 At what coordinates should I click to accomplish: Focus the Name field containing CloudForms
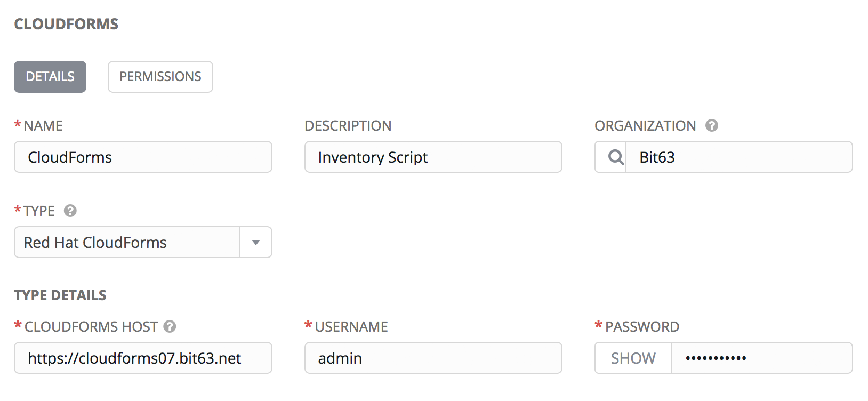143,157
